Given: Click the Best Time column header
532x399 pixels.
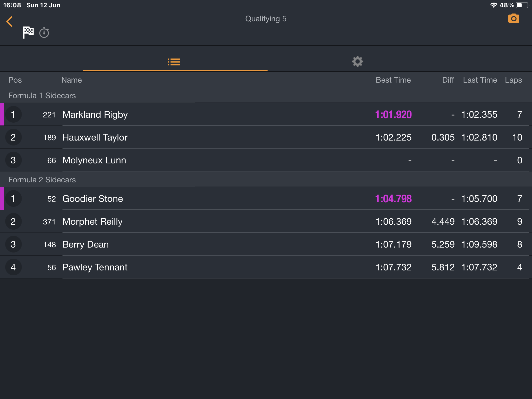Looking at the screenshot, I should point(393,80).
